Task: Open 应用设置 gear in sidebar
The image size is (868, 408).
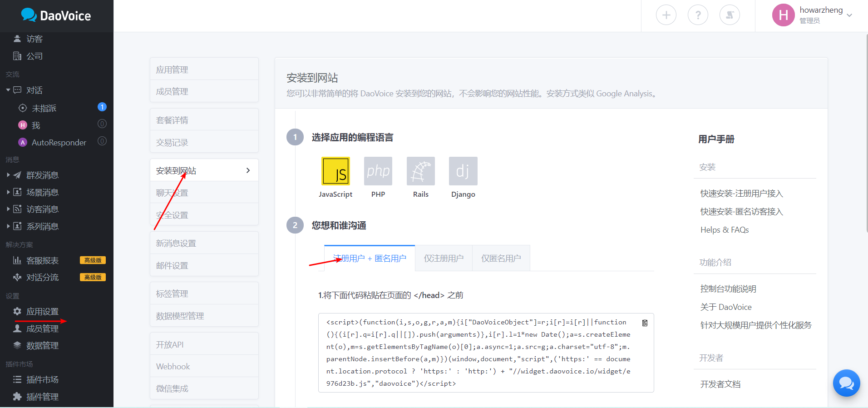Action: click(17, 311)
